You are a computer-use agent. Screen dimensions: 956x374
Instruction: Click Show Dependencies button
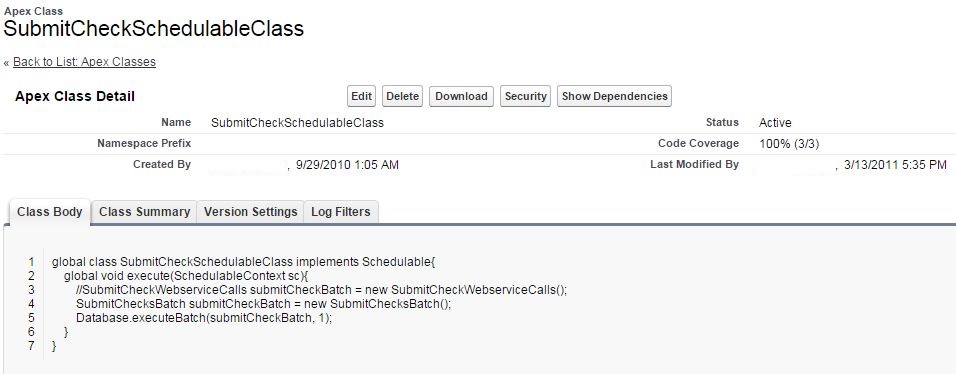614,96
